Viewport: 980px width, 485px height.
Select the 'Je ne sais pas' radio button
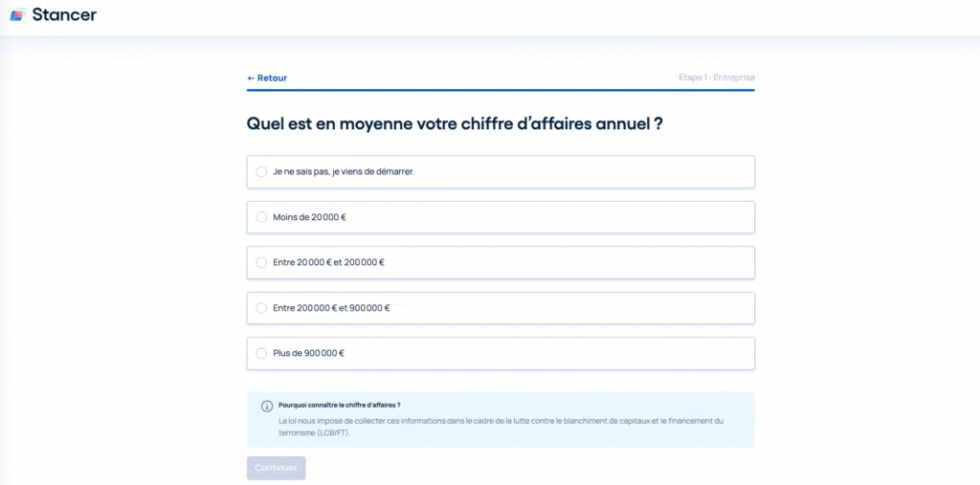261,172
